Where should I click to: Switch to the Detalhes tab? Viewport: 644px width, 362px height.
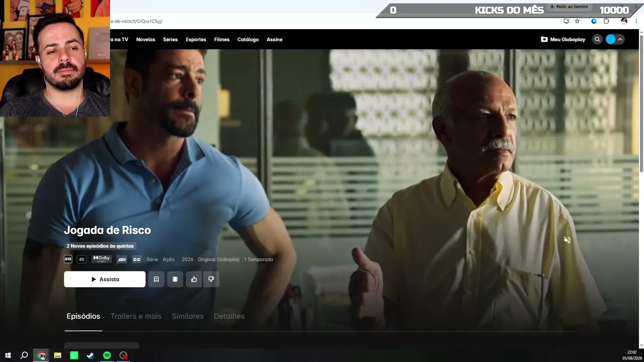point(229,316)
